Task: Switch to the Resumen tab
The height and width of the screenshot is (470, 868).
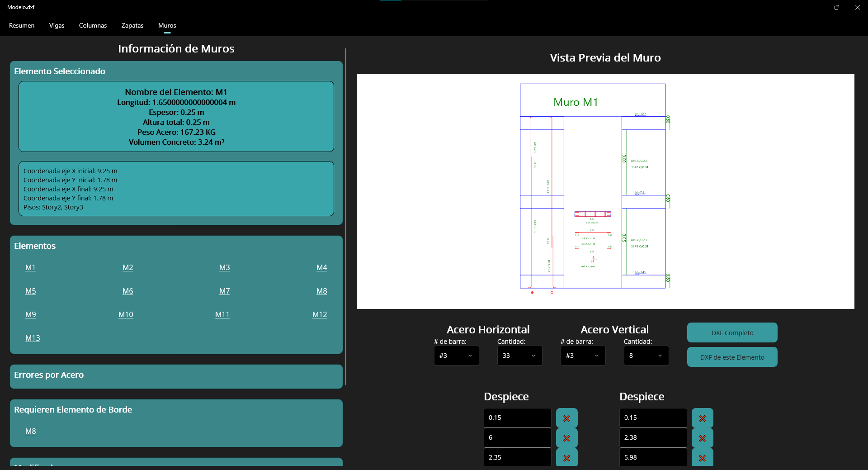Action: (x=22, y=25)
